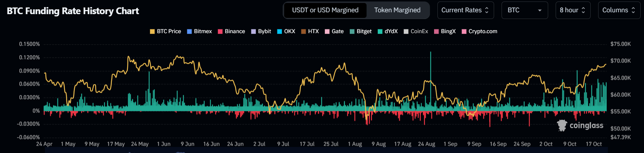
Task: Toggle Bitget legend series
Action: pos(361,31)
